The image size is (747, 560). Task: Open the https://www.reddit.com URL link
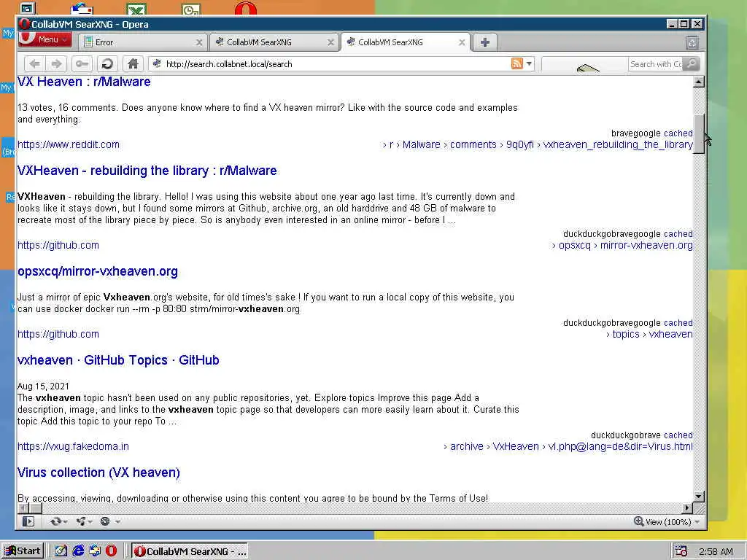tap(69, 145)
